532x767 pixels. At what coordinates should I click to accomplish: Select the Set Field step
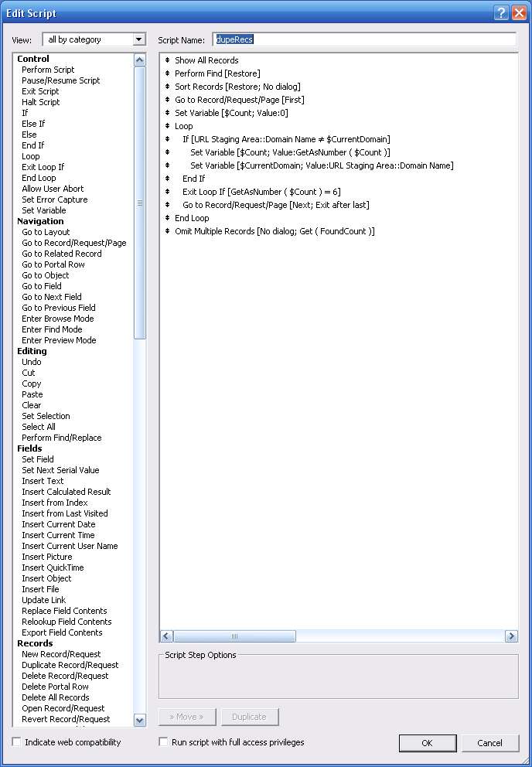click(38, 458)
